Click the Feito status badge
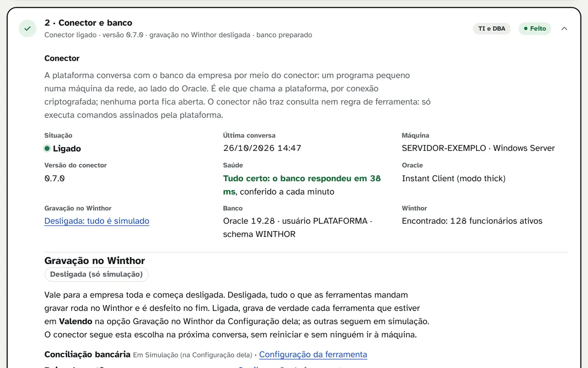 (535, 29)
